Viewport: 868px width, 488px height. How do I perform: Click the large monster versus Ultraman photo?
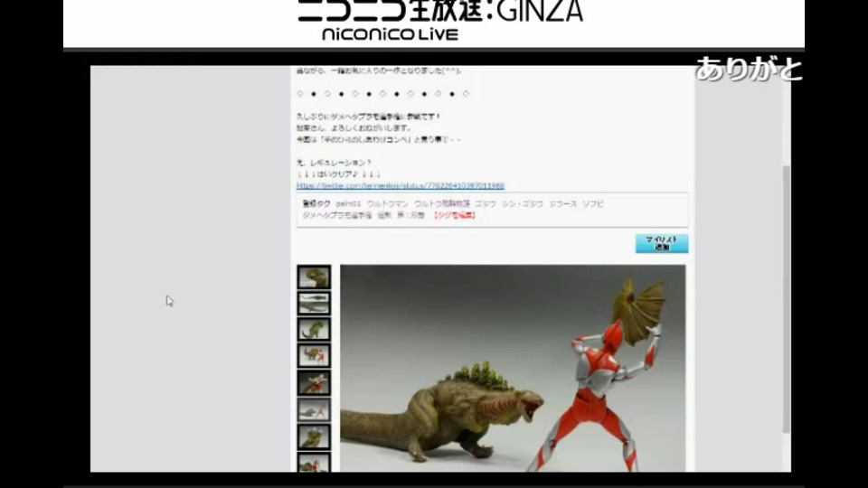pos(513,369)
